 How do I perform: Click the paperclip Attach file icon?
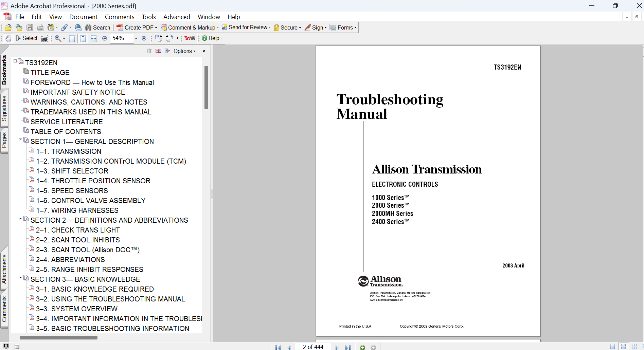pos(64,27)
